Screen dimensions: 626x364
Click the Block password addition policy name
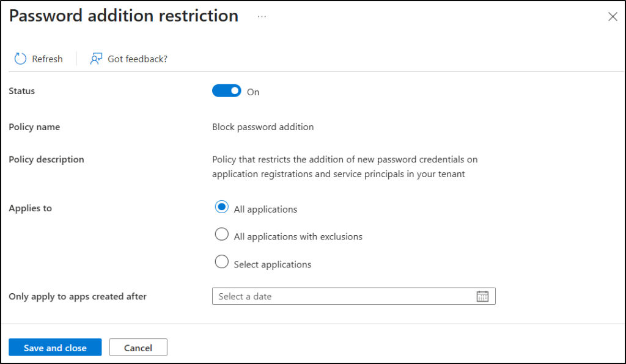[x=263, y=127]
